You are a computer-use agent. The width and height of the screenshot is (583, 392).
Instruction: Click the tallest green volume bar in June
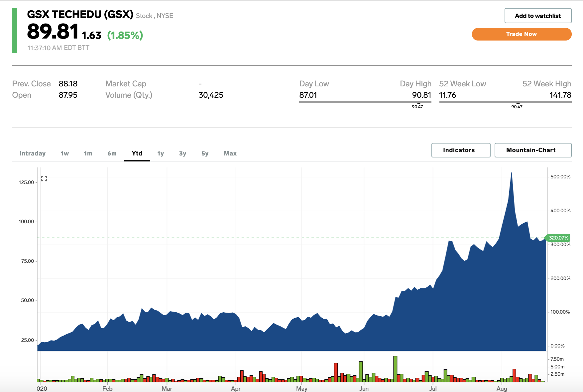(x=395, y=368)
